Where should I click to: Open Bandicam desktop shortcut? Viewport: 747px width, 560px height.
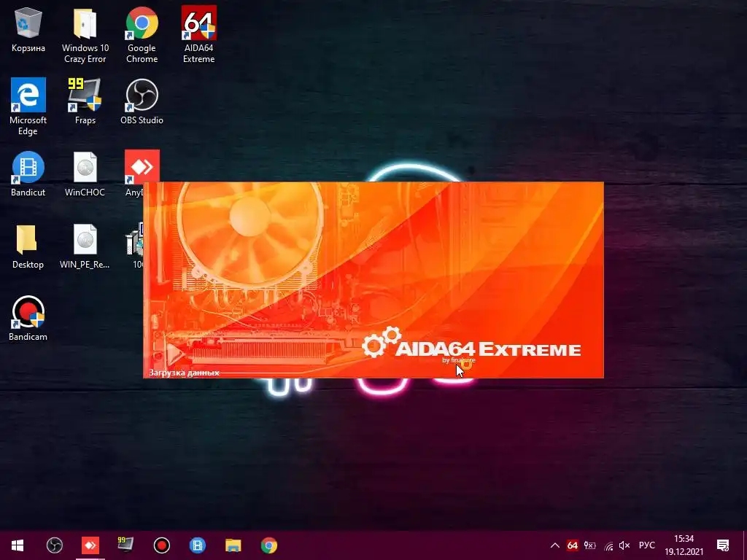point(28,318)
